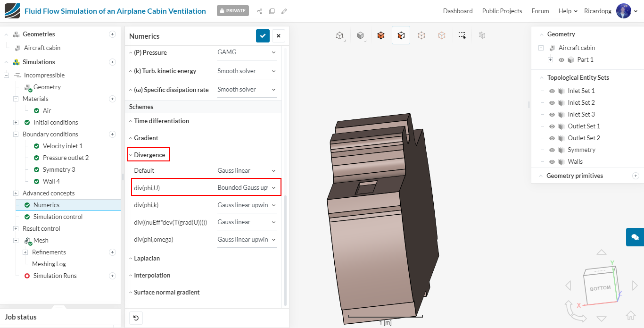This screenshot has height=328, width=644.
Task: Click the BOTTOM face of orientation cube
Action: pos(600,288)
